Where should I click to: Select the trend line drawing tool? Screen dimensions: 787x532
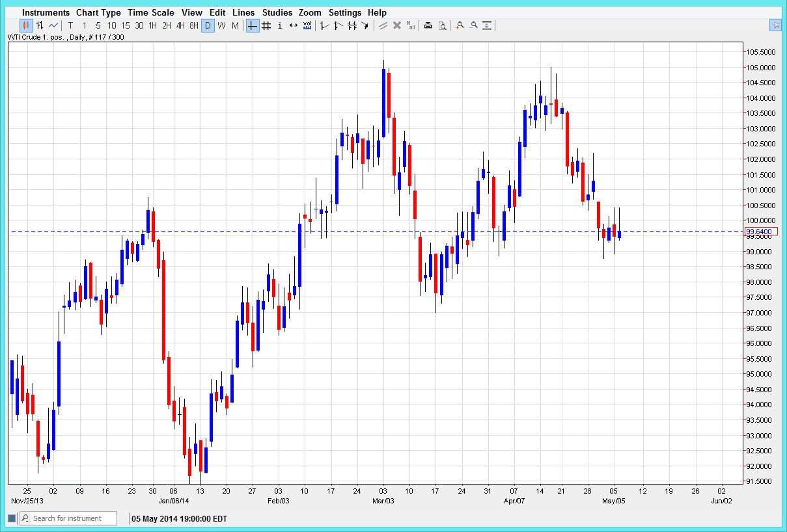pyautogui.click(x=324, y=25)
